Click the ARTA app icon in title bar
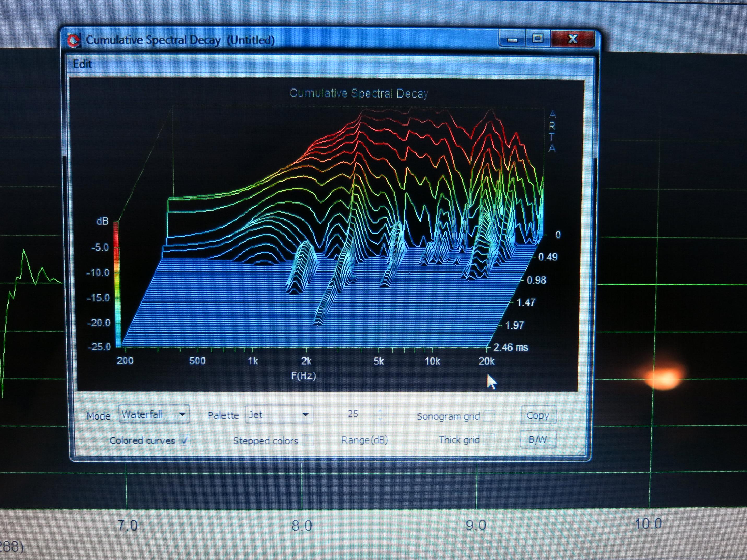Screen dimensions: 747x560 (74, 40)
